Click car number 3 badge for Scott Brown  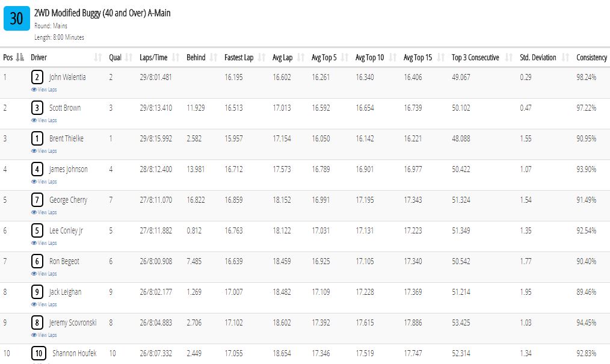(37, 108)
